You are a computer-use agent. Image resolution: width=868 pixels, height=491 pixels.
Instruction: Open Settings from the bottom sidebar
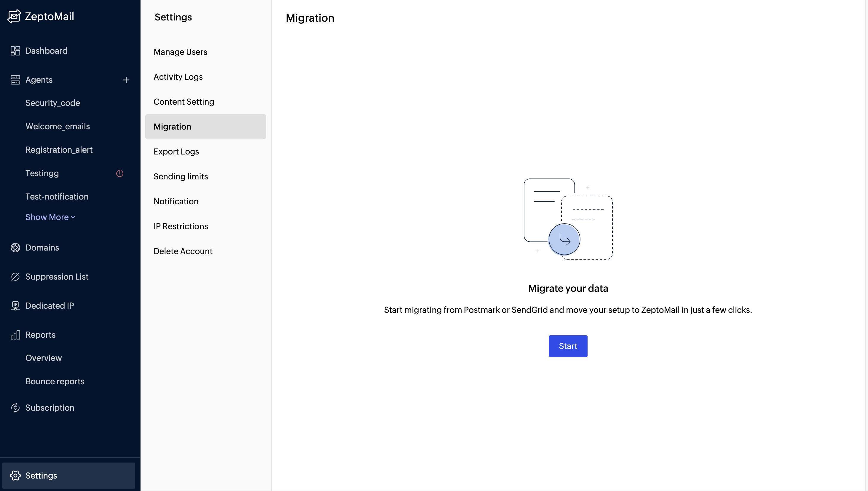click(x=42, y=476)
